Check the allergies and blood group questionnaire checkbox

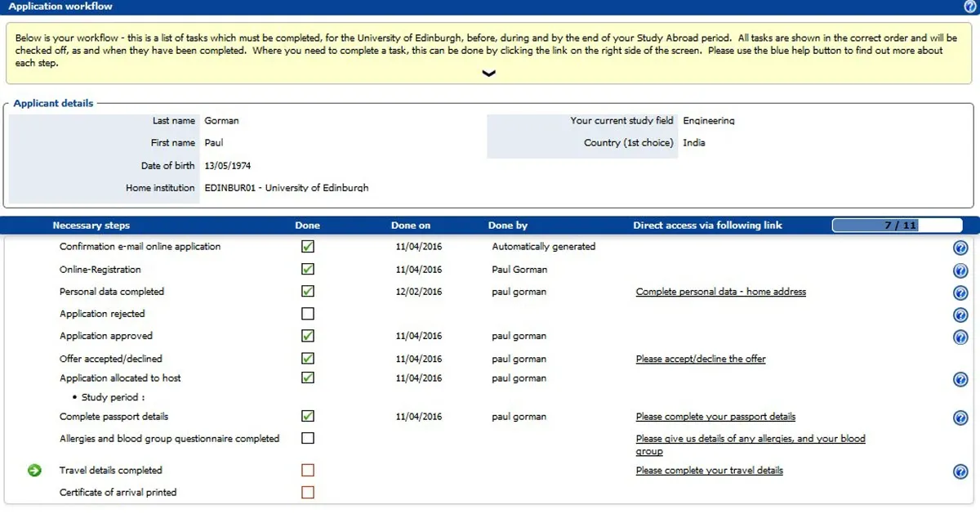tap(306, 438)
